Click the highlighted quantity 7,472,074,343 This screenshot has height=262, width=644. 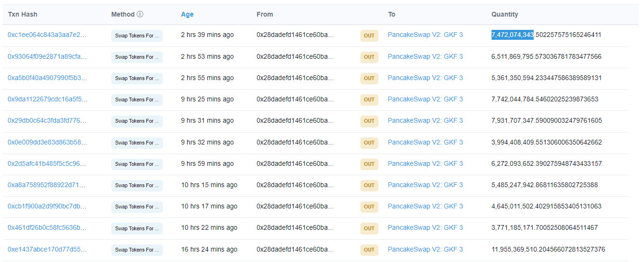pyautogui.click(x=512, y=35)
